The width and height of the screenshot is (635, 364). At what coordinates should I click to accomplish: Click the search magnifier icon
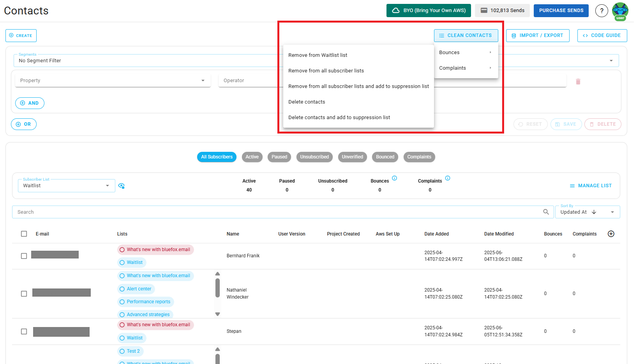click(x=546, y=212)
